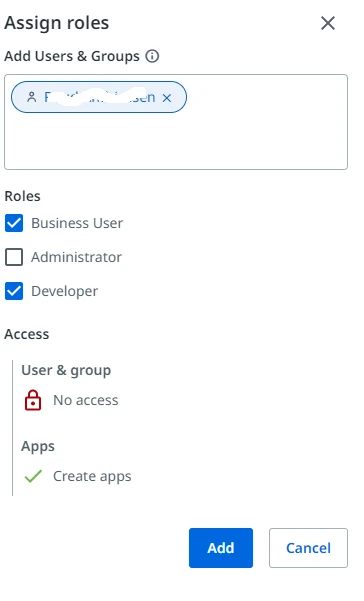Click the "Roles" section heading
This screenshot has width=364, height=601.
22,196
